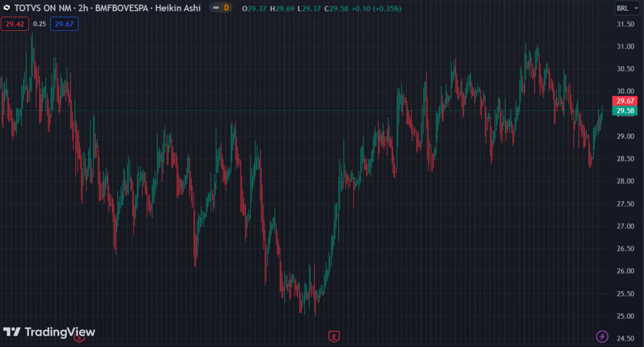Open the earnings E marker on the timeline

point(334,337)
